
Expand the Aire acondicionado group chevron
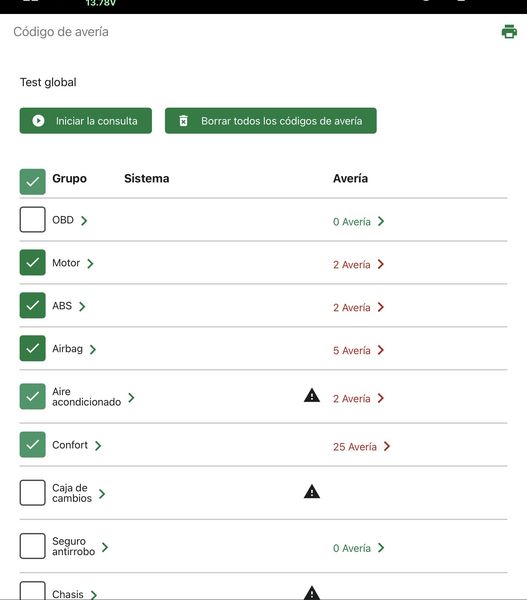click(x=131, y=398)
